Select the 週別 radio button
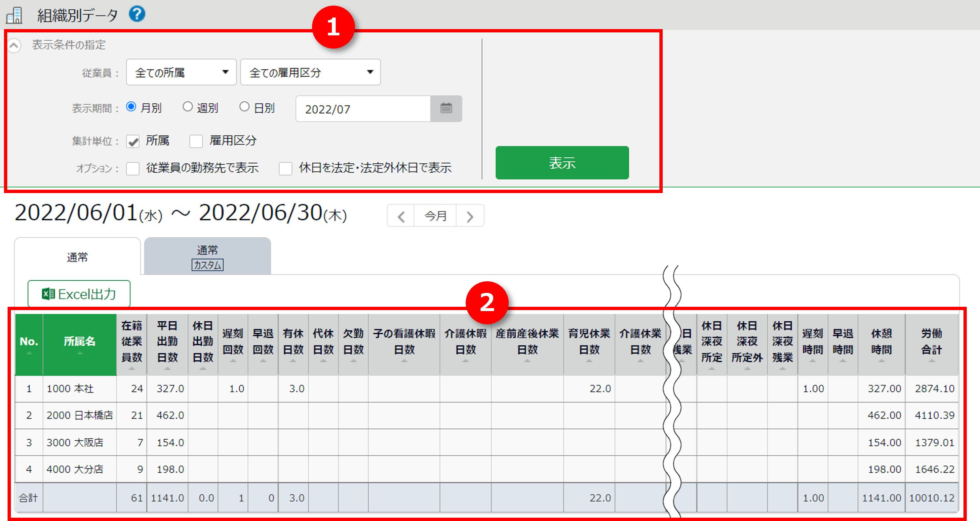Image resolution: width=980 pixels, height=521 pixels. click(187, 107)
